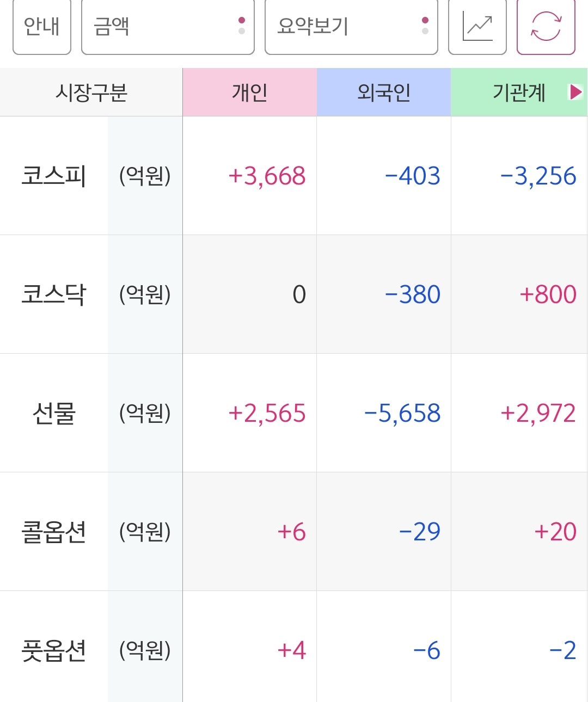588x702 pixels.
Task: Tap 콜옵션 foreigner value -29
Action: (x=420, y=532)
